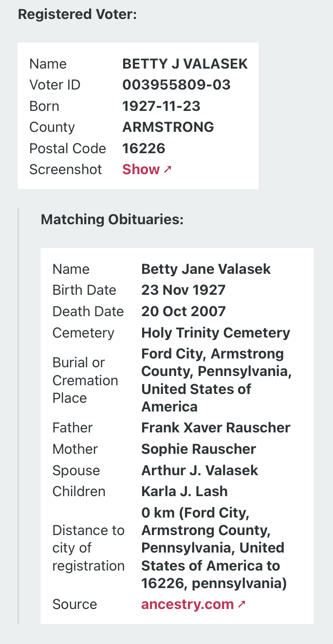Click the birth date 23 Nov 1927
The height and width of the screenshot is (644, 333).
point(183,290)
